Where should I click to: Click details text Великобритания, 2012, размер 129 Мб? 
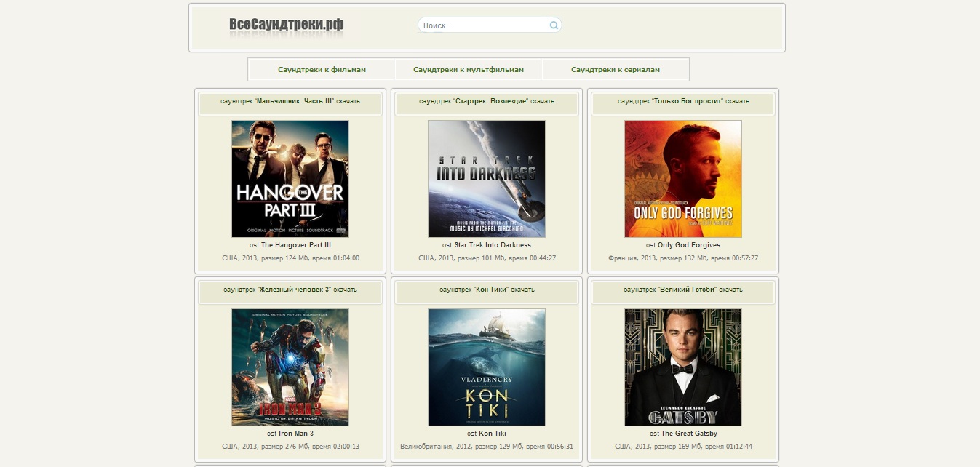pos(487,447)
